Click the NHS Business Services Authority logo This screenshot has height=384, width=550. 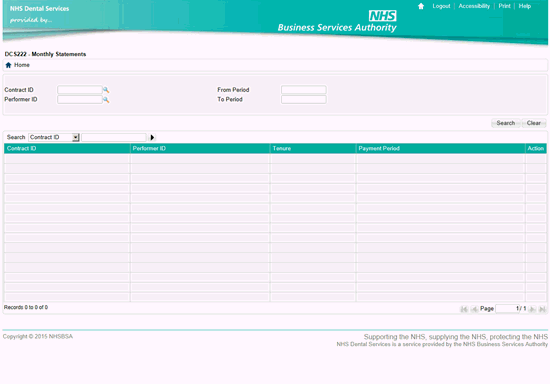coord(337,21)
